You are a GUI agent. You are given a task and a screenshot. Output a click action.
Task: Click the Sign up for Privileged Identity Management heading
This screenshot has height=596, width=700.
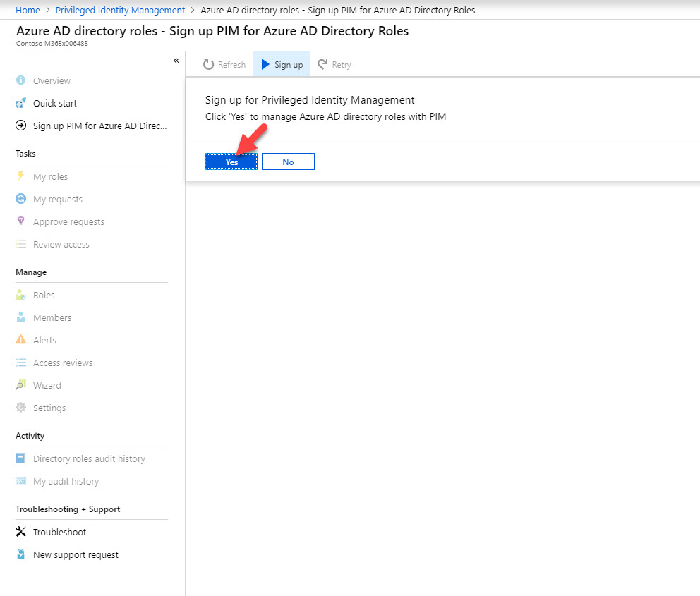310,100
